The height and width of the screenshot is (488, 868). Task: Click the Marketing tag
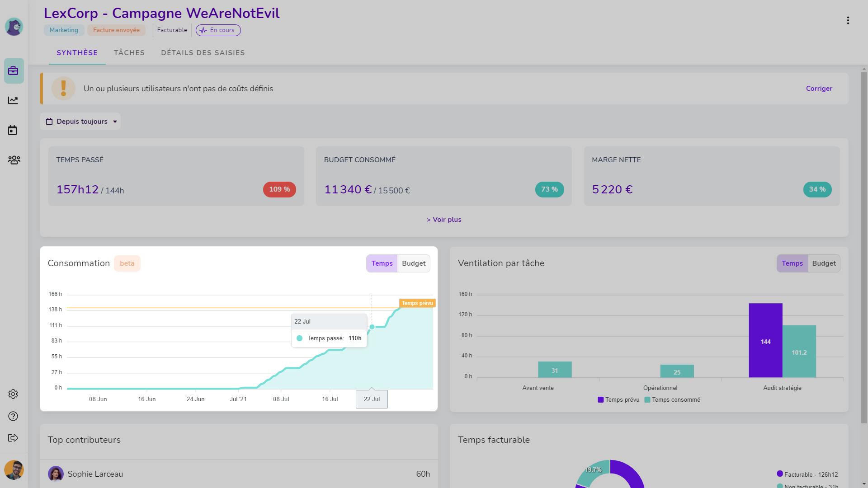(x=64, y=30)
